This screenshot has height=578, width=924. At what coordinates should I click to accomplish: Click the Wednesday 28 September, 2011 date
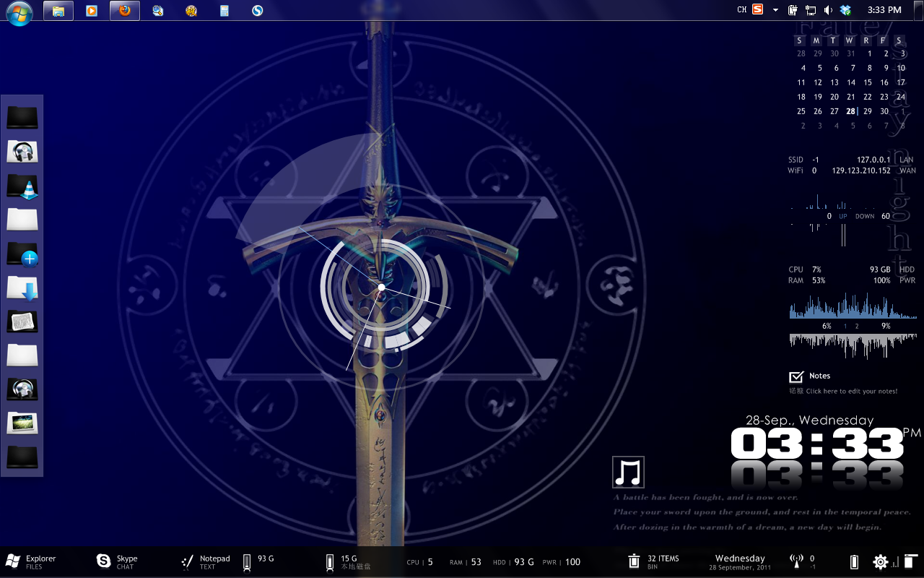[x=740, y=562]
